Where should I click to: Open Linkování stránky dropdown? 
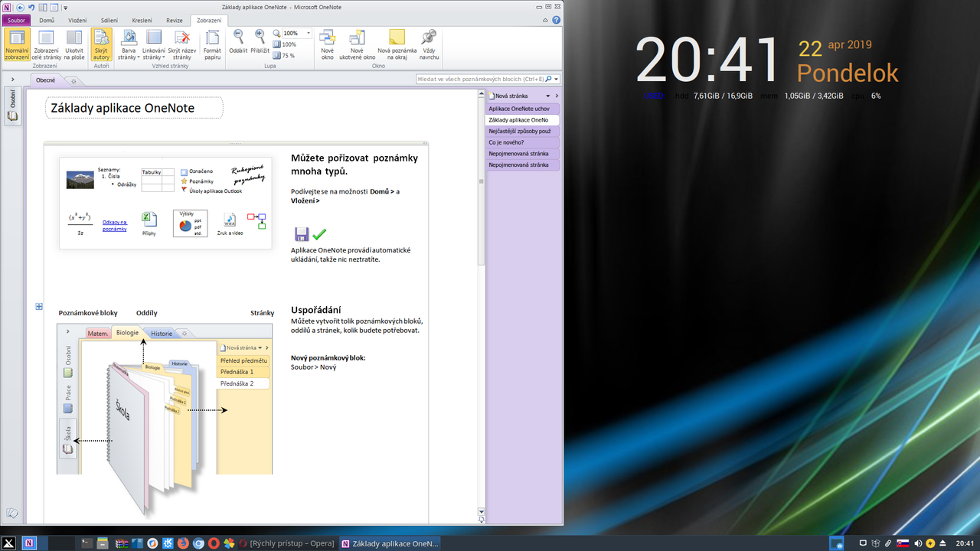154,44
